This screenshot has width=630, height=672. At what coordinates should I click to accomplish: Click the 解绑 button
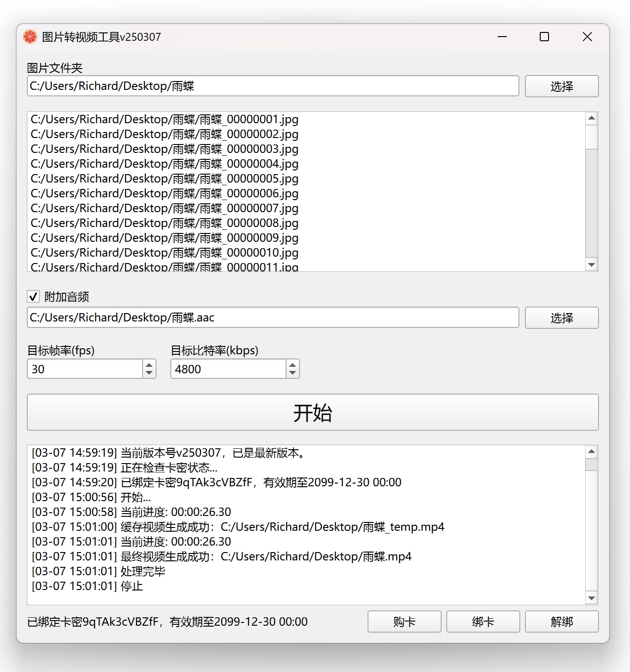tap(561, 622)
